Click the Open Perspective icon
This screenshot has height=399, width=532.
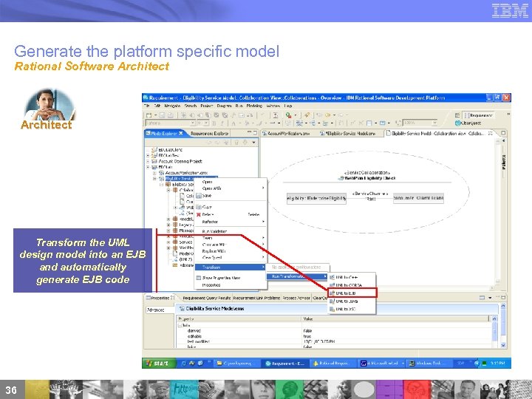click(457, 115)
